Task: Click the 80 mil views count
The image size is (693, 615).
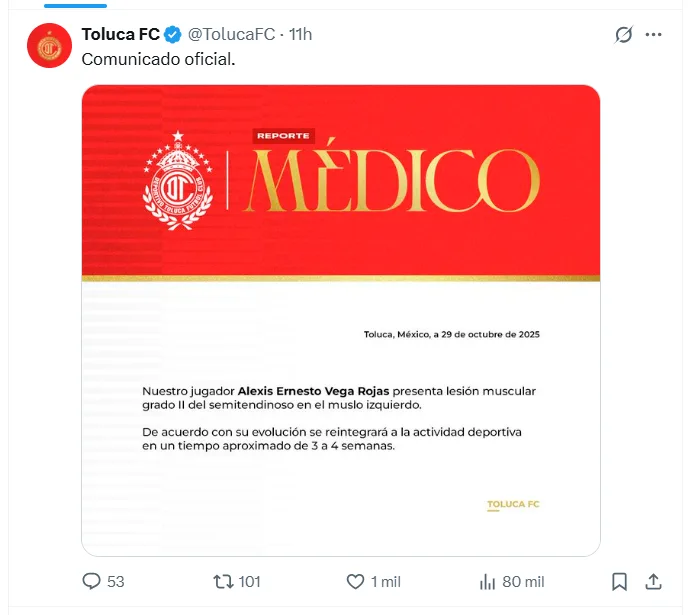Action: click(523, 581)
